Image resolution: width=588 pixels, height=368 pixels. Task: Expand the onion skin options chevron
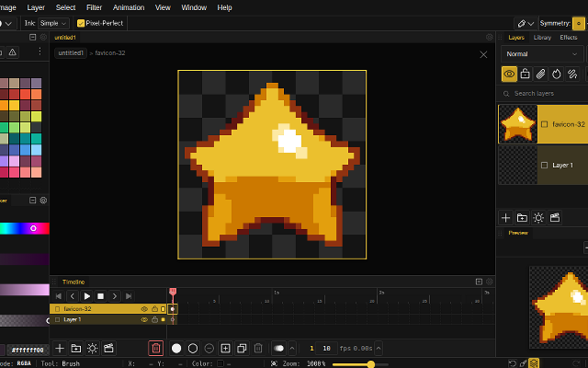click(x=292, y=349)
